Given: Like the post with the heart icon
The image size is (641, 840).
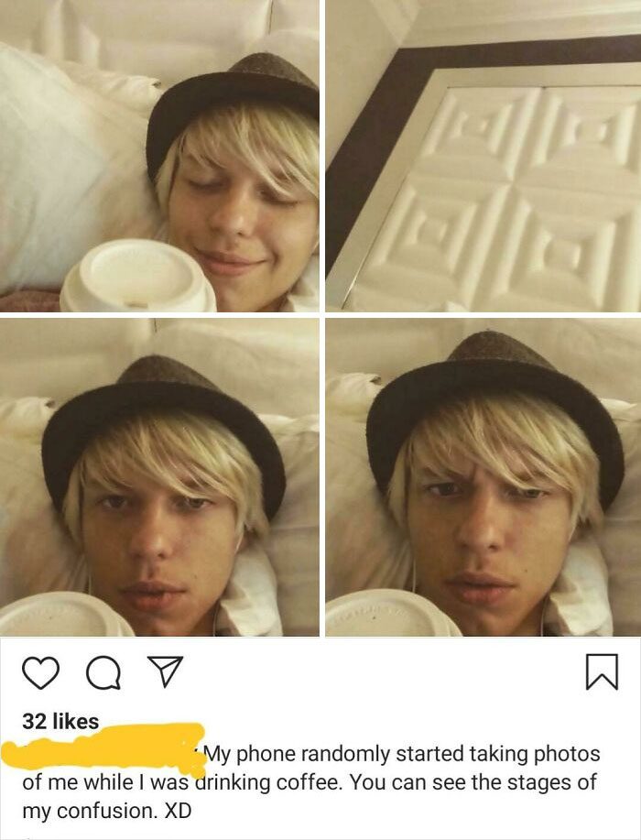Looking at the screenshot, I should [40, 671].
